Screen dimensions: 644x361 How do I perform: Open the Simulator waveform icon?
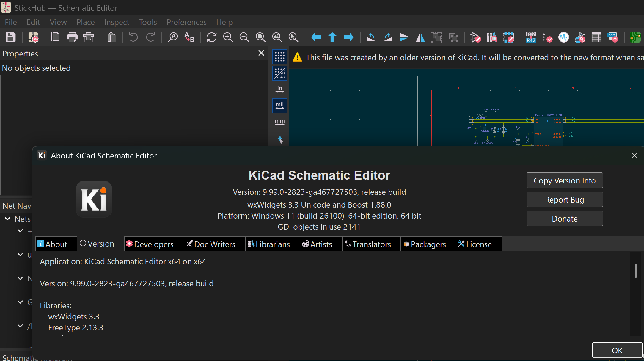coord(563,37)
